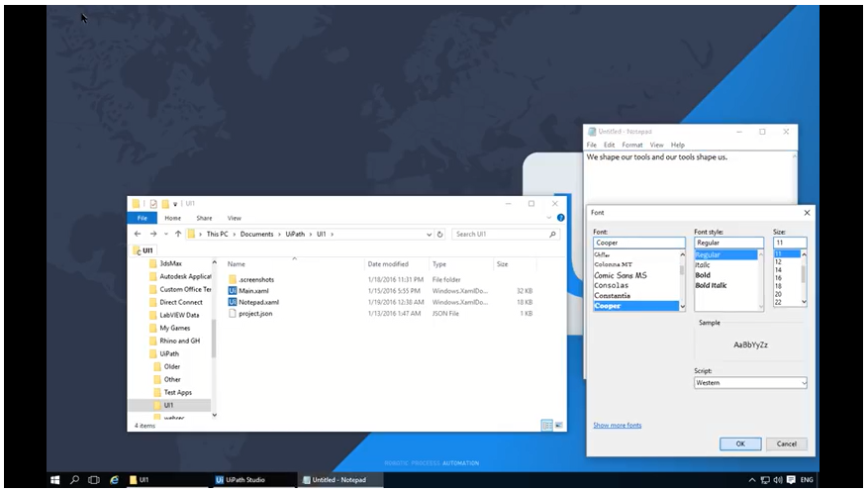Viewport: 868px width, 492px height.
Task: Open quick access toolbar customize dropdown
Action: point(175,204)
